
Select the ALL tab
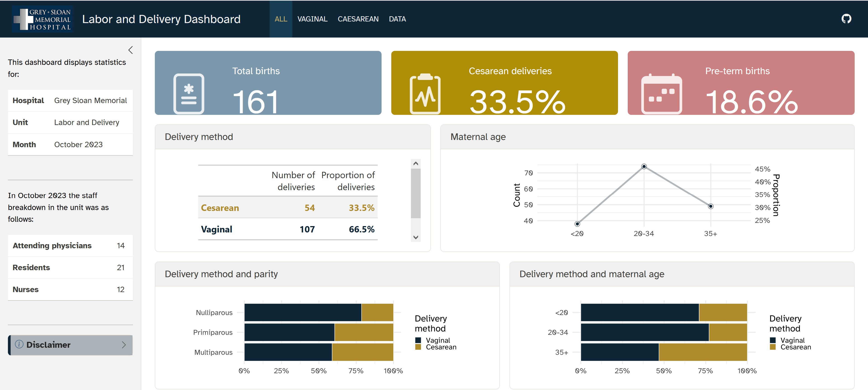pyautogui.click(x=281, y=19)
